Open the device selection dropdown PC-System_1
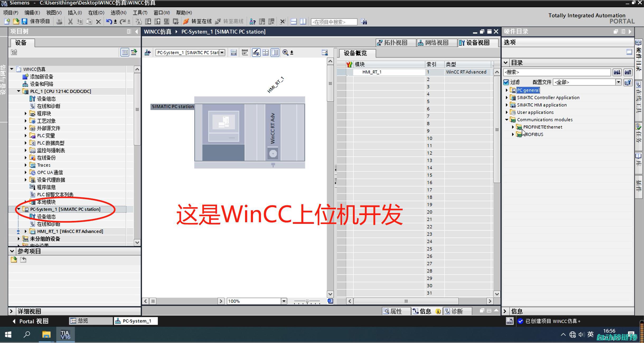Viewport: 644px width, 343px height. coord(222,53)
